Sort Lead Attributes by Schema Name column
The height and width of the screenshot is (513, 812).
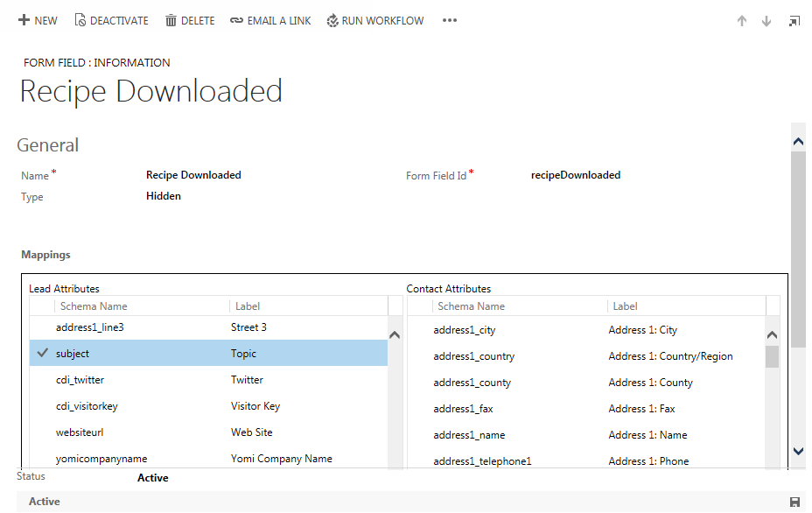click(94, 306)
